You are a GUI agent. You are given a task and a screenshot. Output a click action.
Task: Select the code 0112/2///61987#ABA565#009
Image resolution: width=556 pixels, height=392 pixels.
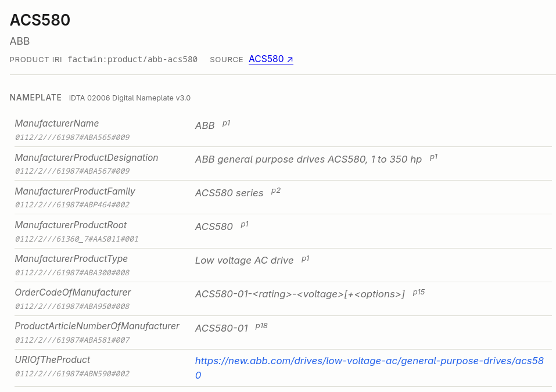click(73, 137)
